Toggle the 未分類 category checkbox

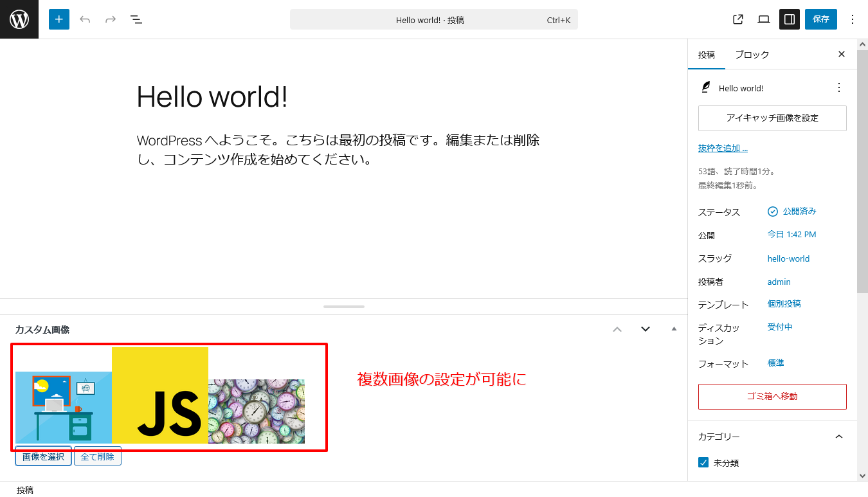(703, 463)
